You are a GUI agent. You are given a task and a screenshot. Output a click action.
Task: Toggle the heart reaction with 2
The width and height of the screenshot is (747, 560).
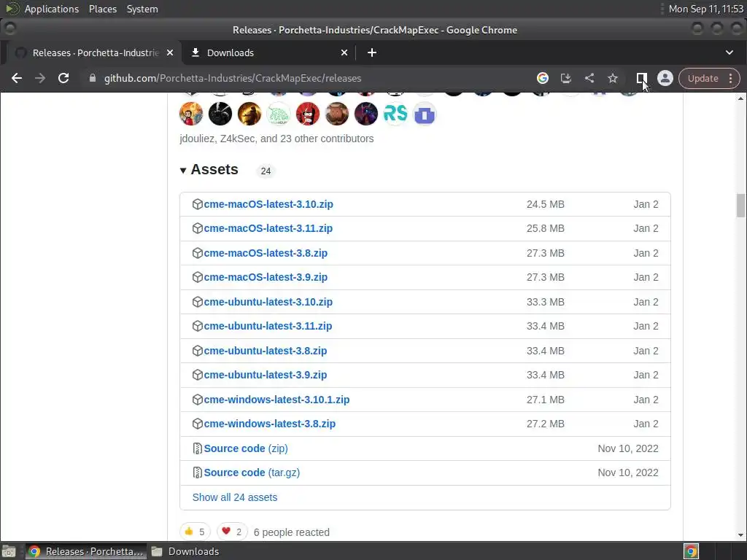232,532
